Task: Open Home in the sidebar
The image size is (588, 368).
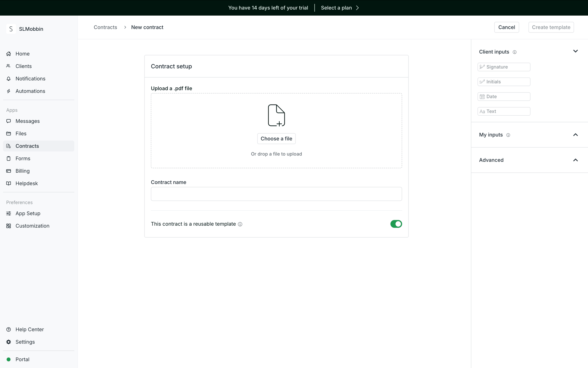Action: (39, 54)
